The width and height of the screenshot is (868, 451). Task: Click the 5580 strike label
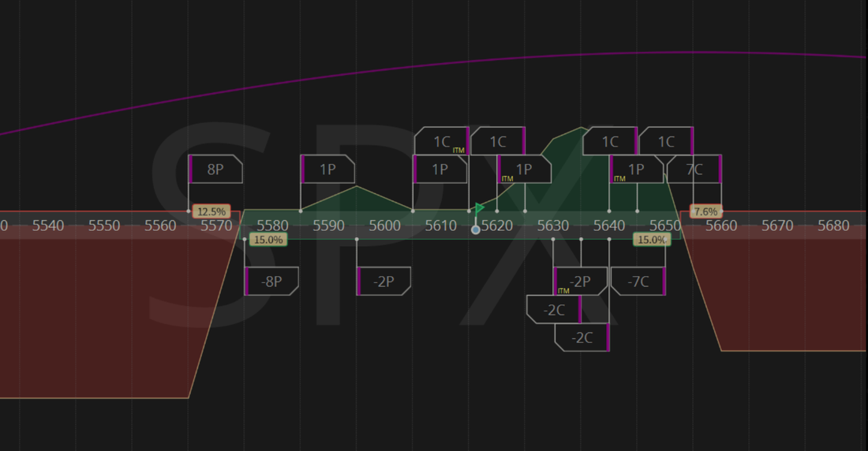coord(273,225)
